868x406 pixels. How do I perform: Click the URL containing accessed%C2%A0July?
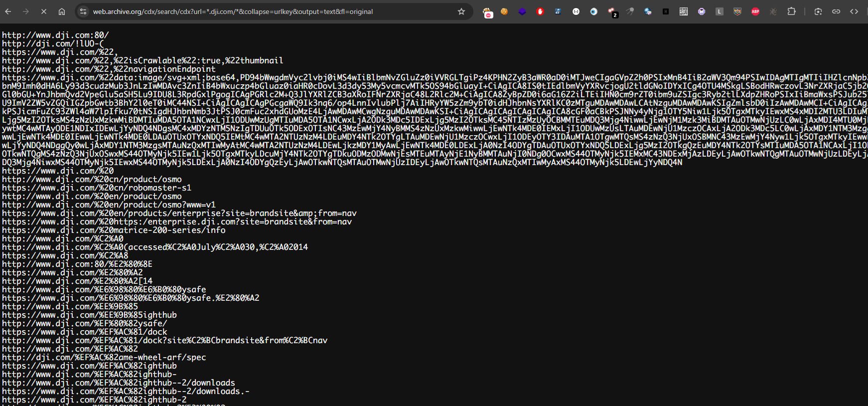[x=155, y=247]
